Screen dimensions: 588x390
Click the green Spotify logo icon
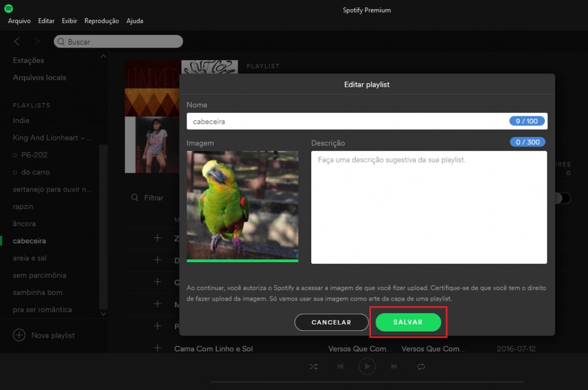[x=7, y=9]
